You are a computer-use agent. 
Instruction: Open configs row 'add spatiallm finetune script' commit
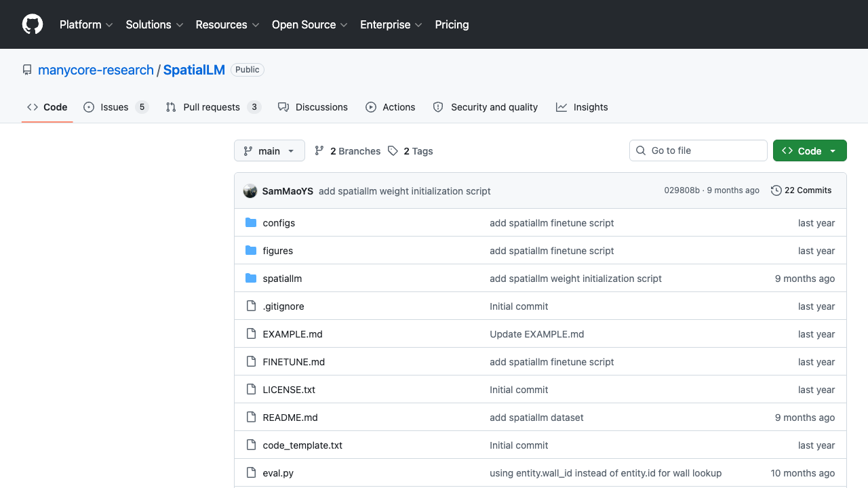pos(552,223)
